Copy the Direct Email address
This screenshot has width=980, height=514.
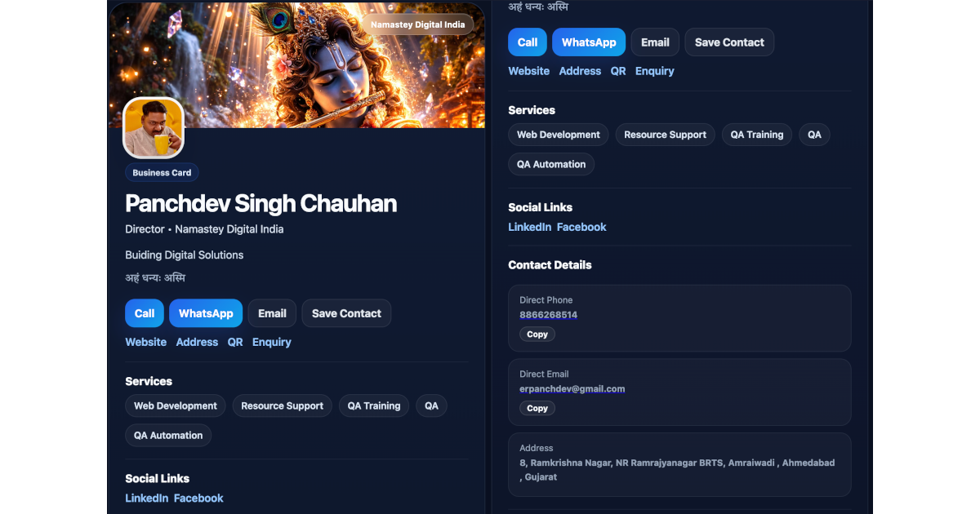tap(537, 408)
